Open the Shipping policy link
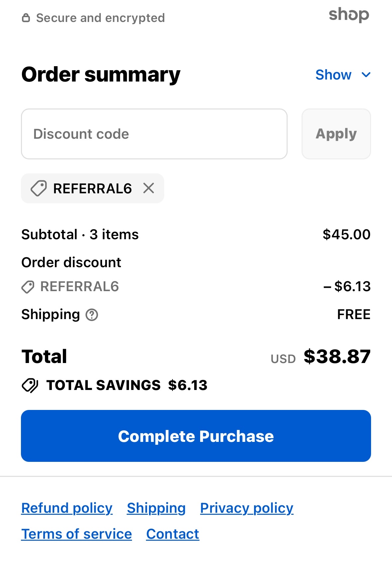The image size is (392, 565). pyautogui.click(x=156, y=508)
